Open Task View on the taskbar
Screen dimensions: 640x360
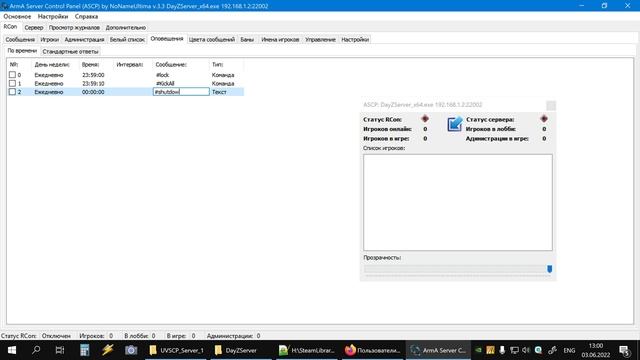pyautogui.click(x=60, y=350)
